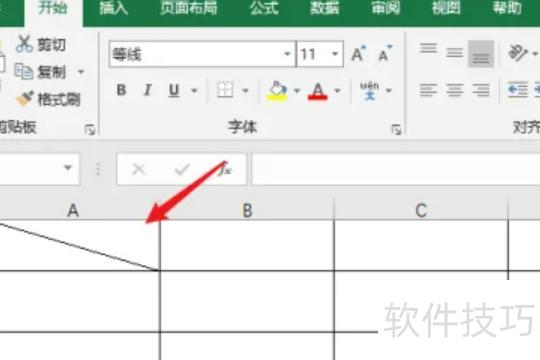540x360 pixels.
Task: Click the cell borders icon
Action: (225, 90)
